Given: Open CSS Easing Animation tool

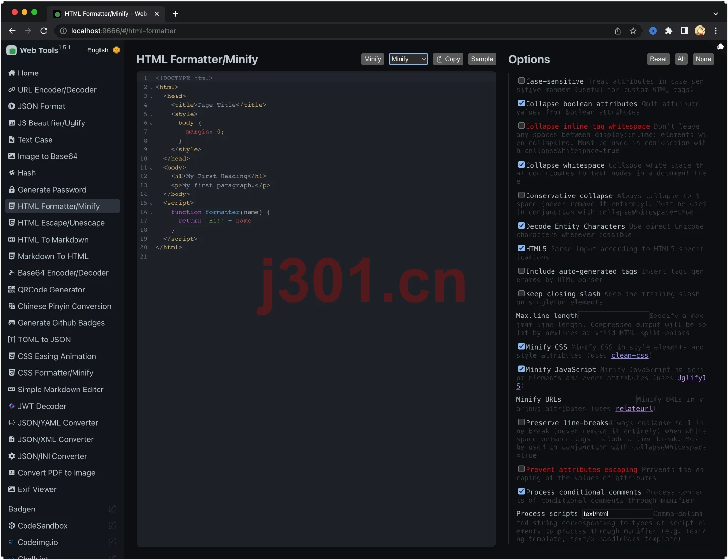Looking at the screenshot, I should (62, 356).
